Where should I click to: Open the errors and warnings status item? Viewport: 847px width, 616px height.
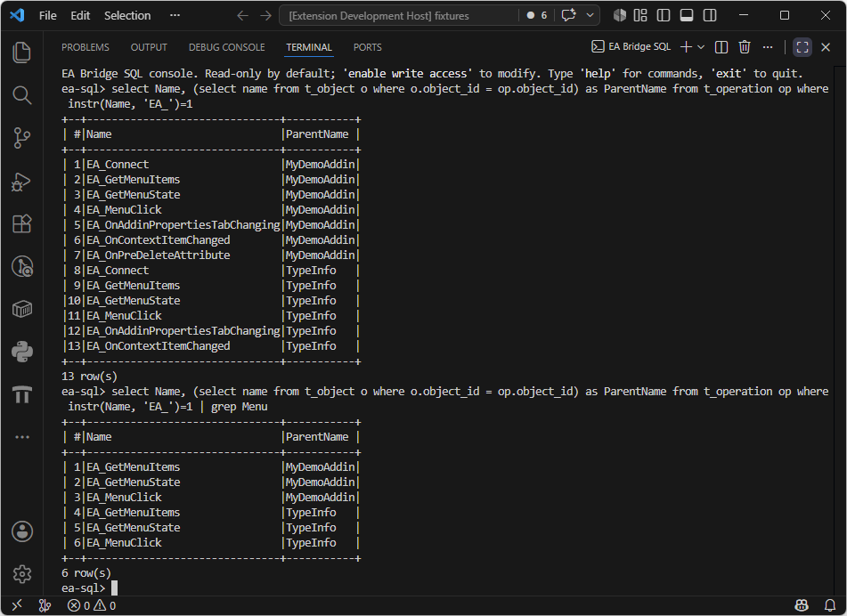point(91,605)
